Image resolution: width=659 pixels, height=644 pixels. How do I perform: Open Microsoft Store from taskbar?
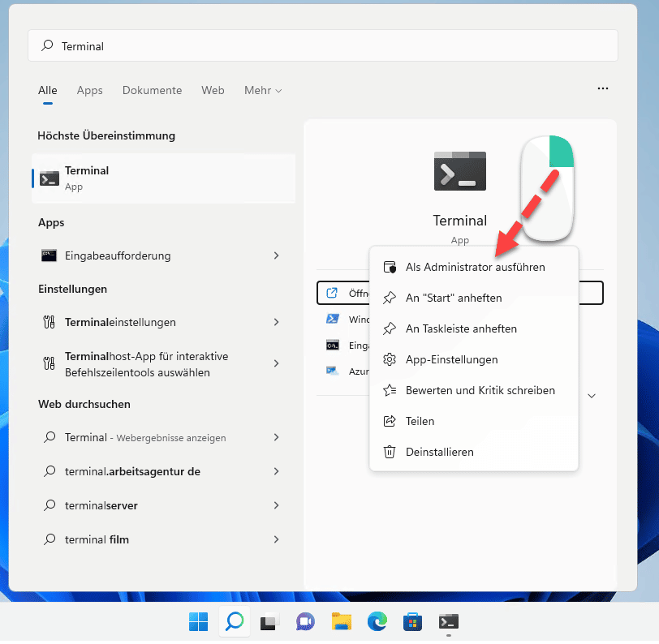(x=413, y=622)
